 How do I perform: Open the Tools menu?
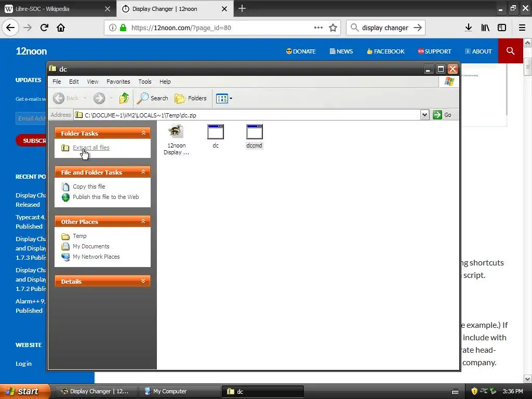coord(145,82)
